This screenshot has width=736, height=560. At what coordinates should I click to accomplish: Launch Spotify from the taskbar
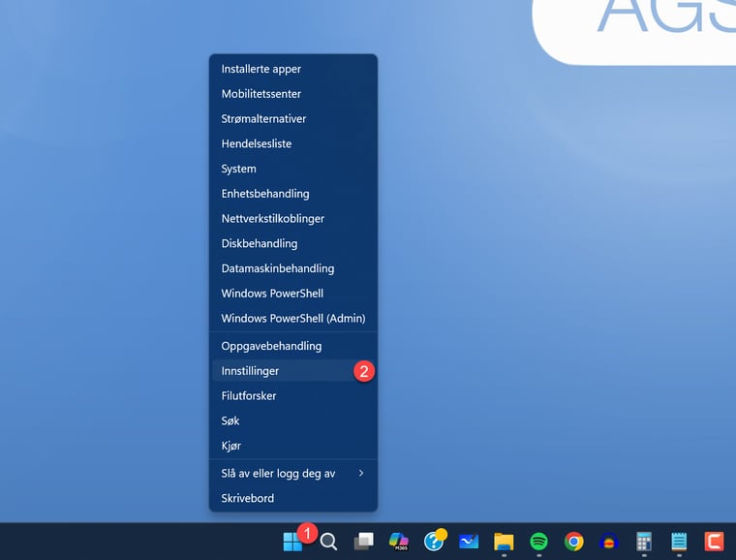tap(538, 542)
